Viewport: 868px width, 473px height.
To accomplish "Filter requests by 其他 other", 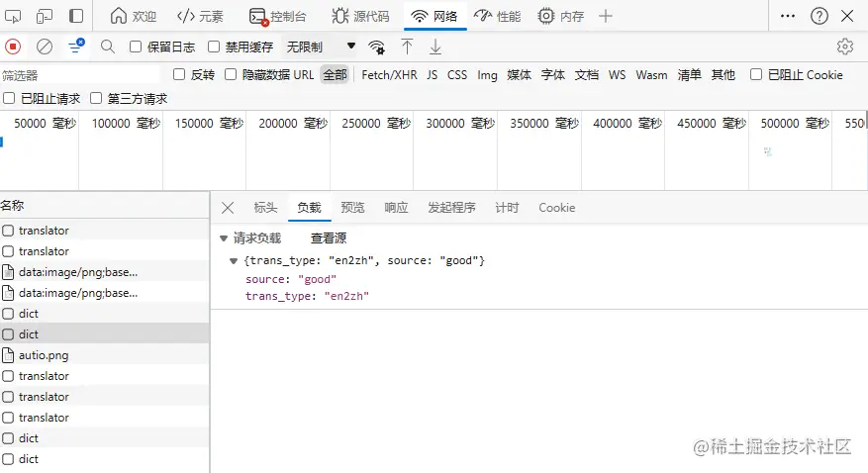I will [x=723, y=74].
